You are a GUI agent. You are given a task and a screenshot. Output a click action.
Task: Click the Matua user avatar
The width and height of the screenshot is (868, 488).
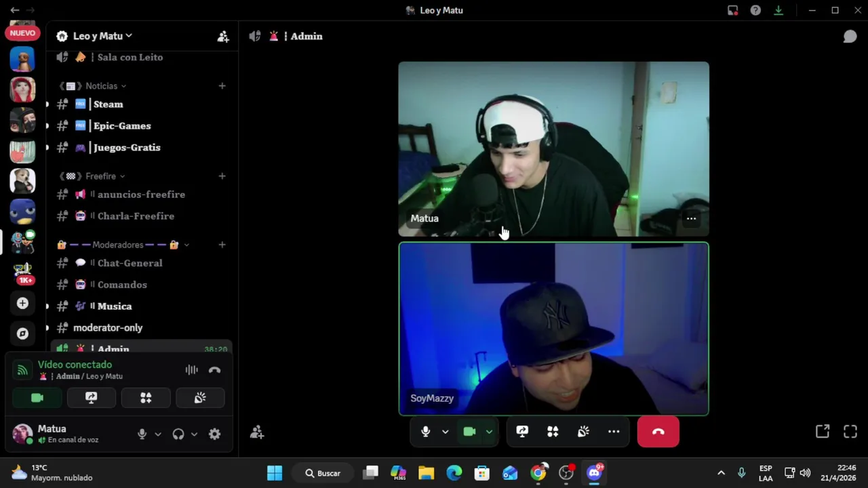tap(22, 434)
